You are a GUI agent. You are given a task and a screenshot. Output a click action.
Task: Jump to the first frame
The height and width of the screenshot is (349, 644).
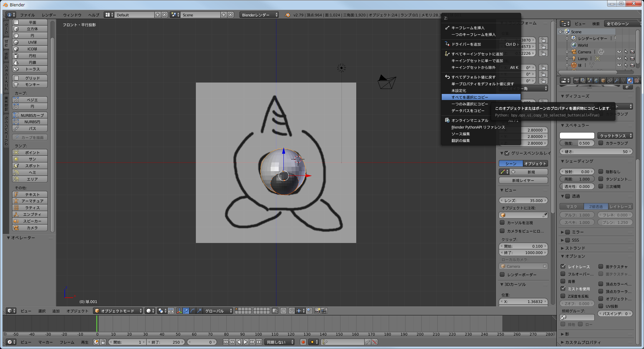point(225,342)
